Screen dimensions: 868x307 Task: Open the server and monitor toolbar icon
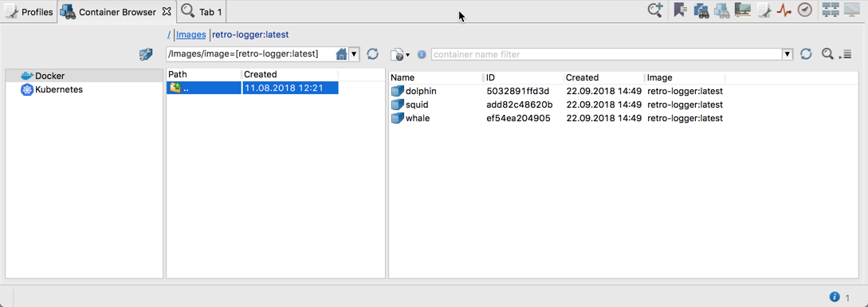pyautogui.click(x=742, y=10)
